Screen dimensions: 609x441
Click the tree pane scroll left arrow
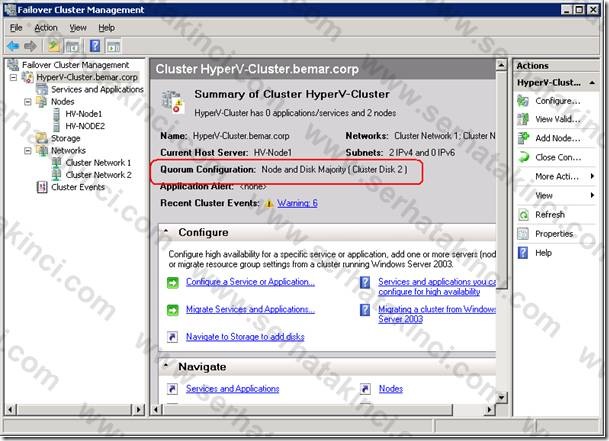[x=10, y=409]
